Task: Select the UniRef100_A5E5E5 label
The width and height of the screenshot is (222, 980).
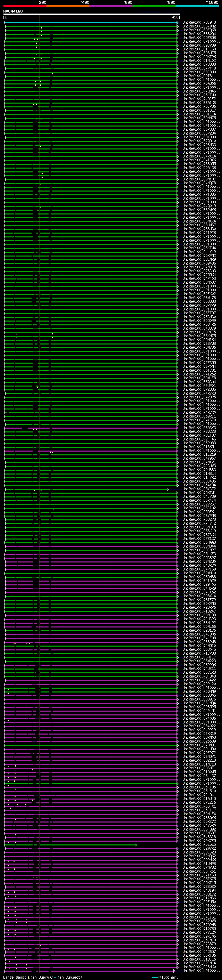Action: point(199,844)
